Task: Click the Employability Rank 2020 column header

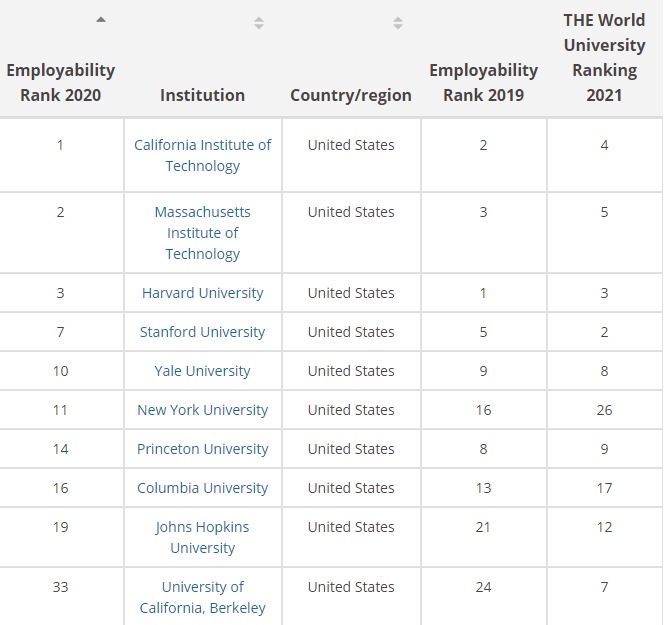Action: tap(61, 83)
